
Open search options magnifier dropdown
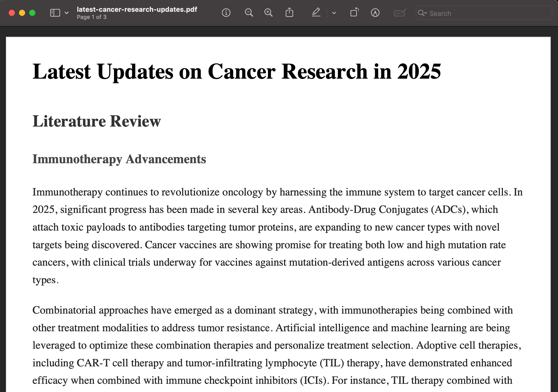click(x=422, y=13)
